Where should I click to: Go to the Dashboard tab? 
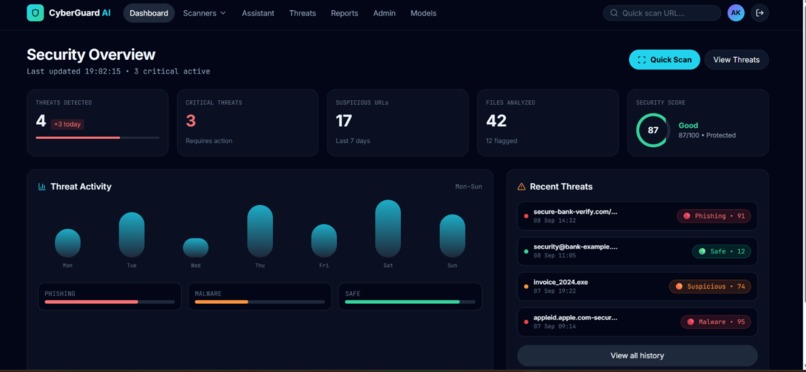tap(149, 13)
